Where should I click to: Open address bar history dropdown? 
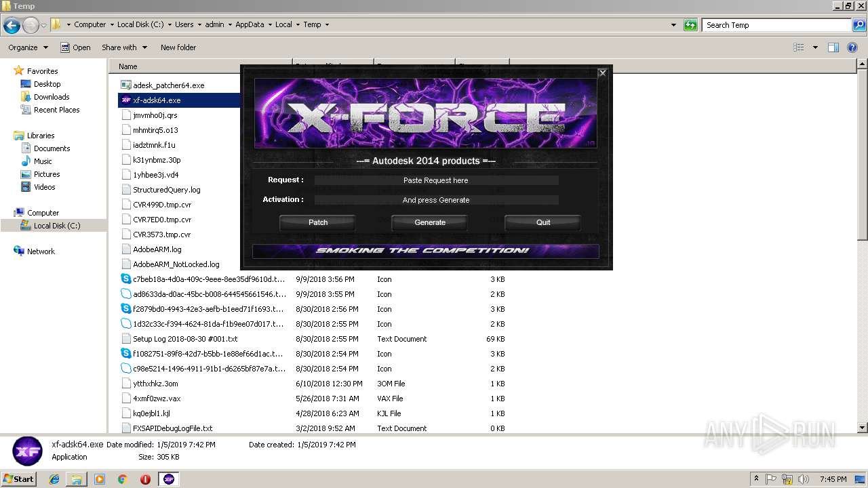(x=673, y=25)
